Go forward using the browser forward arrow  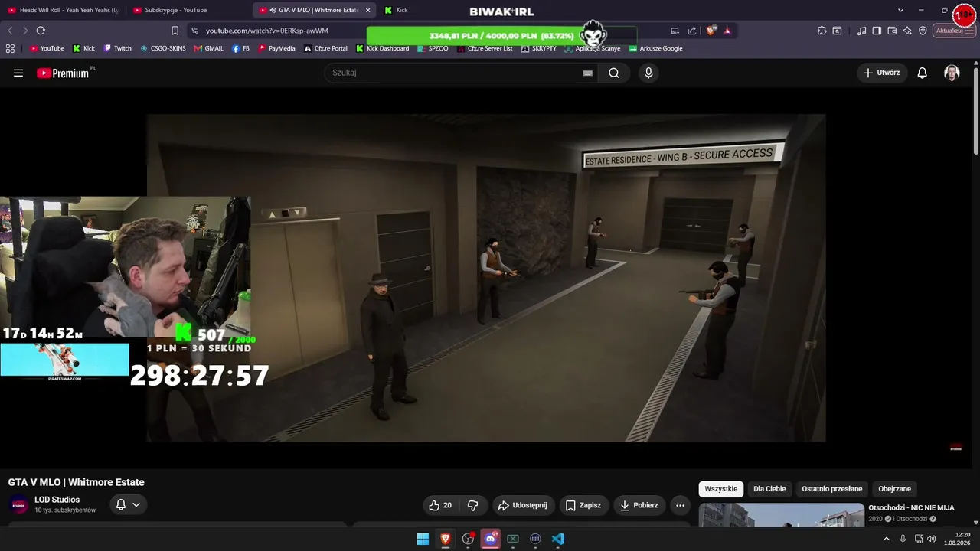click(25, 31)
